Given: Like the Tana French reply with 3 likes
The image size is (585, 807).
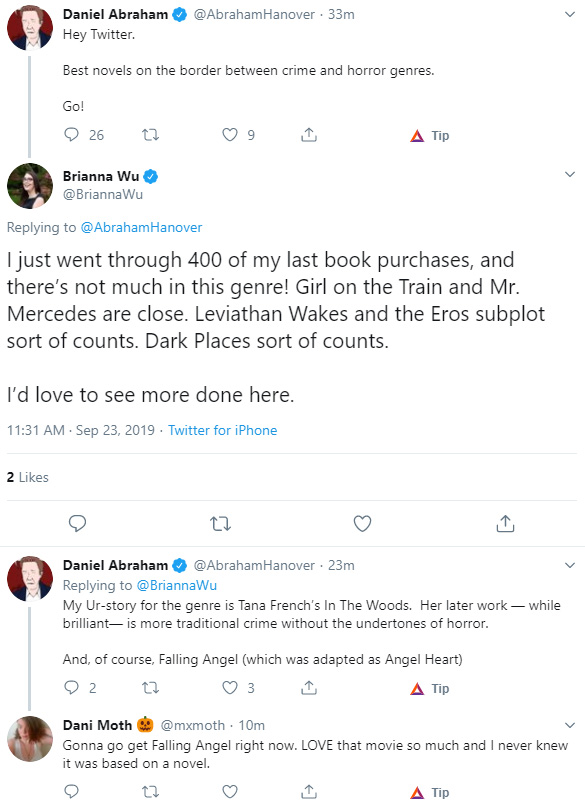Looking at the screenshot, I should coord(229,688).
